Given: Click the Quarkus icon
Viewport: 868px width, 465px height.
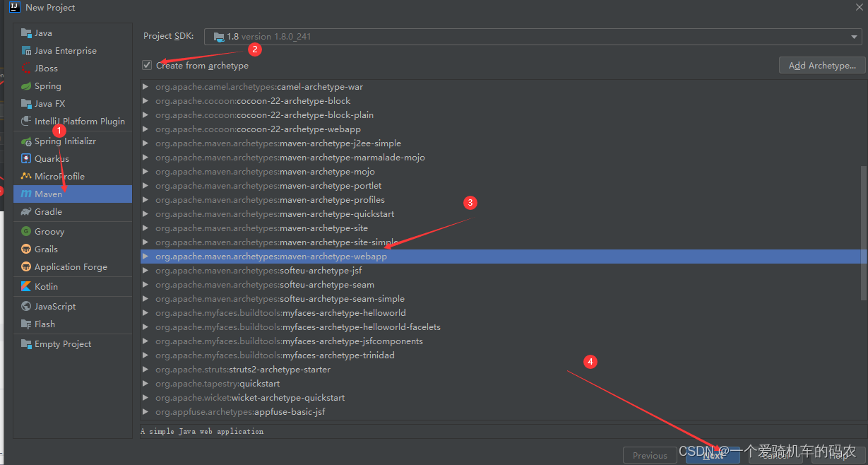Looking at the screenshot, I should pos(26,159).
